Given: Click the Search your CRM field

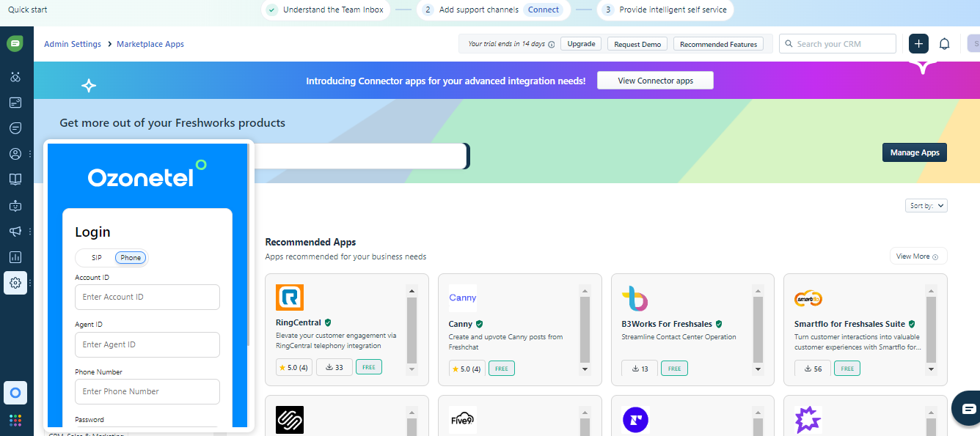Looking at the screenshot, I should (x=837, y=44).
